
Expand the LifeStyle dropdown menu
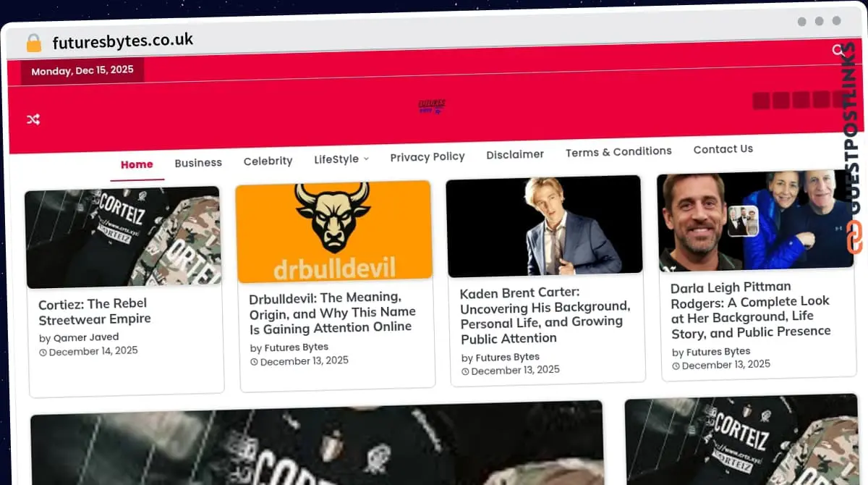(x=341, y=159)
